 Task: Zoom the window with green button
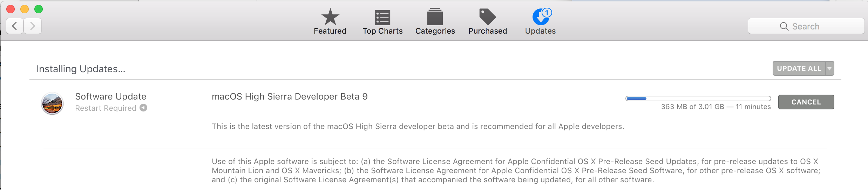[39, 9]
